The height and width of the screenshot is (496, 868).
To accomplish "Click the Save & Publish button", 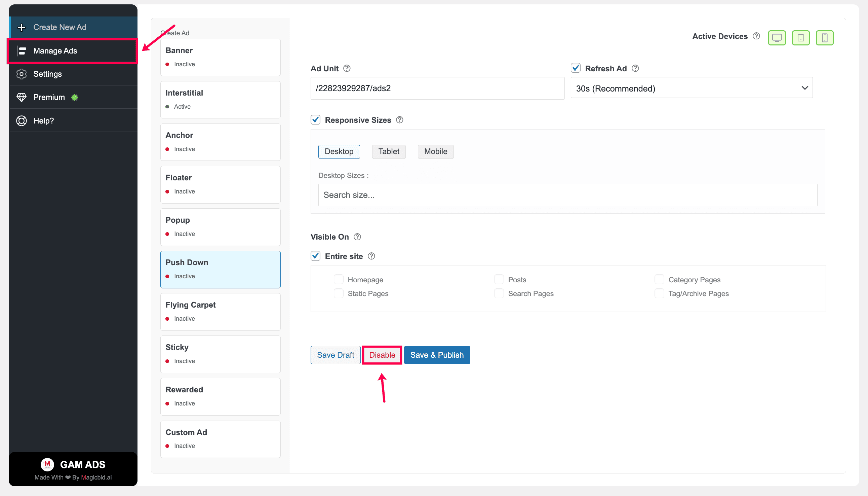I will 437,355.
